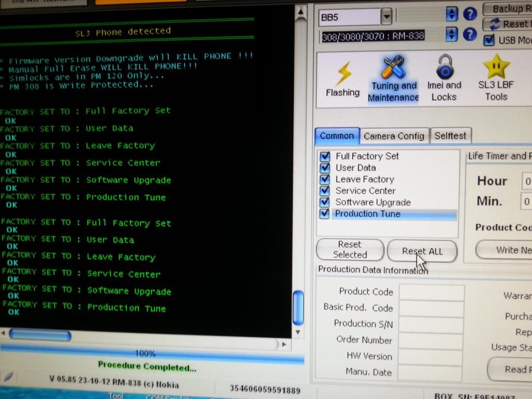532x399 pixels.
Task: Toggle the Production Tune checkbox
Action: tap(325, 214)
